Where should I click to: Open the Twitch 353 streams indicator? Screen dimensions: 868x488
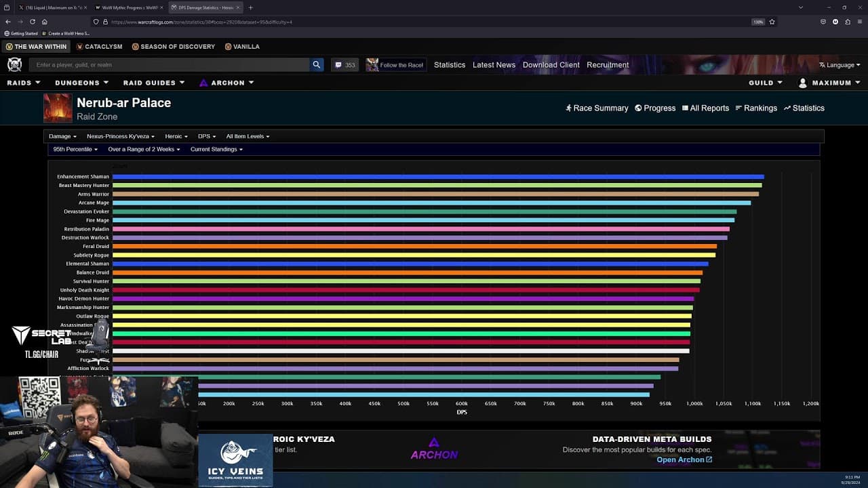344,65
